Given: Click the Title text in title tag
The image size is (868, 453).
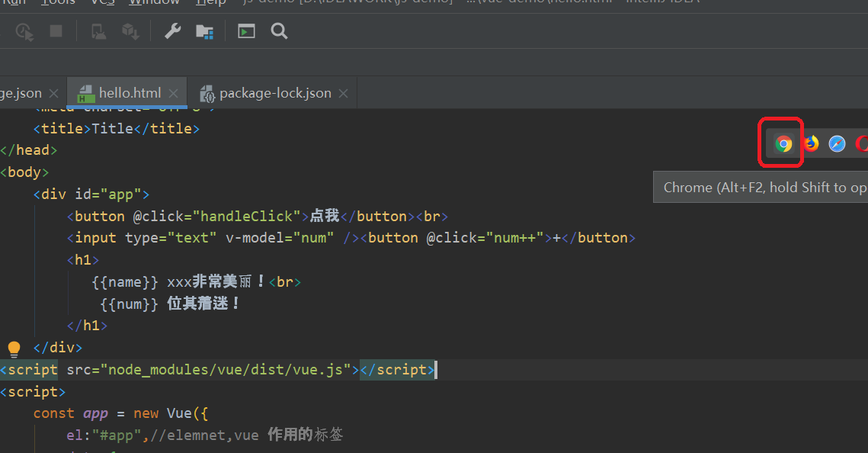Looking at the screenshot, I should 112,128.
